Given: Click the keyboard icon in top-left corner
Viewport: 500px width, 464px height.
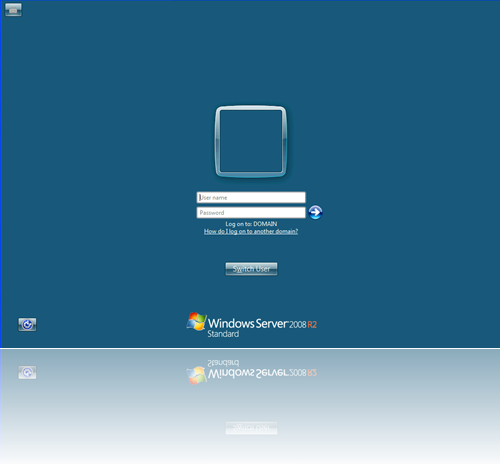Looking at the screenshot, I should [x=13, y=10].
